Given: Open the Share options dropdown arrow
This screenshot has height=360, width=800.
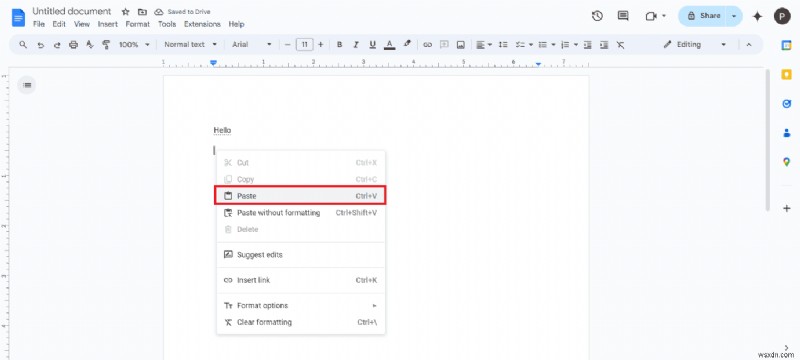Looking at the screenshot, I should point(734,16).
